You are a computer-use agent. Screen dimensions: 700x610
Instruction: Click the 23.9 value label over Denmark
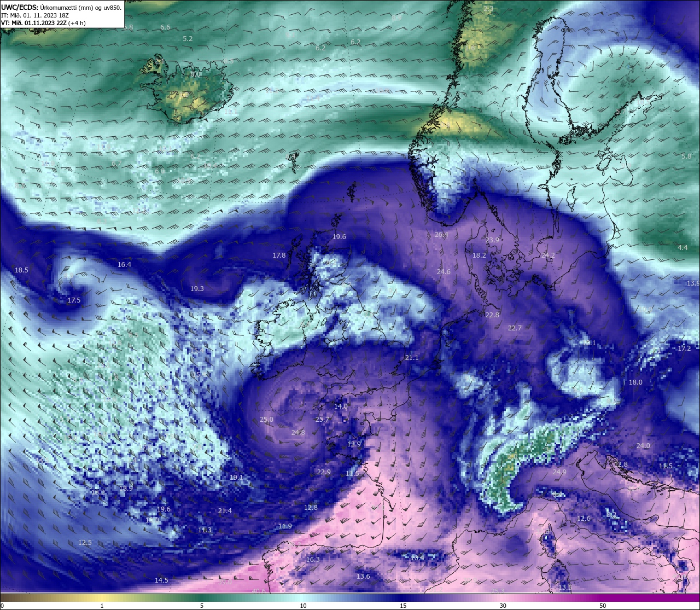pos(492,240)
